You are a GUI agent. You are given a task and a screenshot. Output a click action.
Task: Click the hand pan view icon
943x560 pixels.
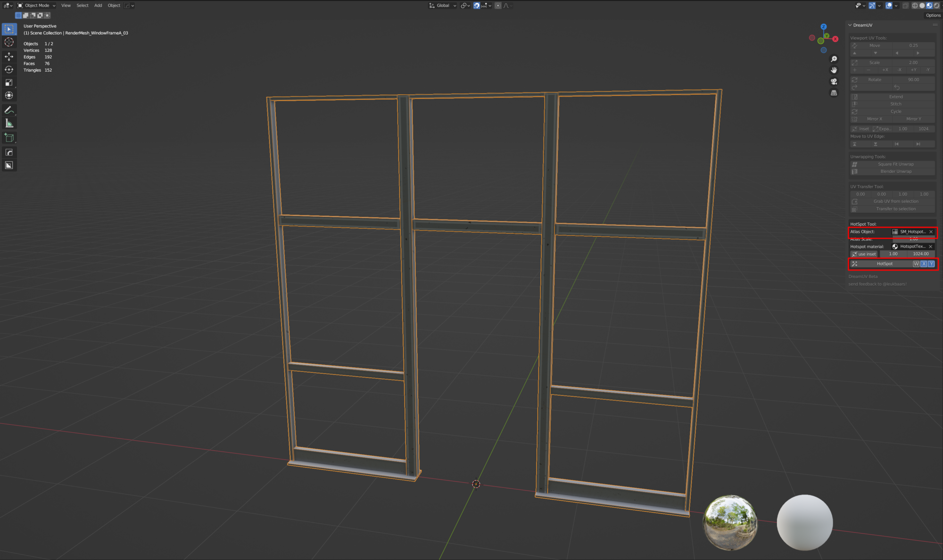tap(834, 70)
